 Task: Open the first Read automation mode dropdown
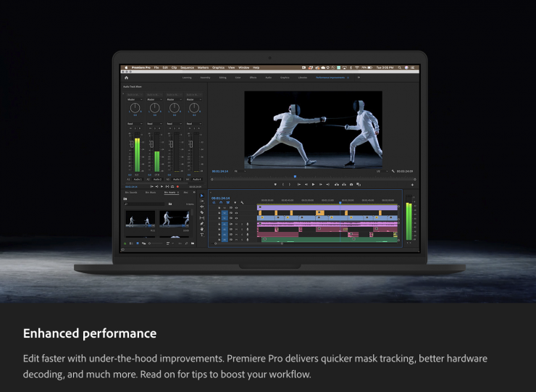point(135,124)
